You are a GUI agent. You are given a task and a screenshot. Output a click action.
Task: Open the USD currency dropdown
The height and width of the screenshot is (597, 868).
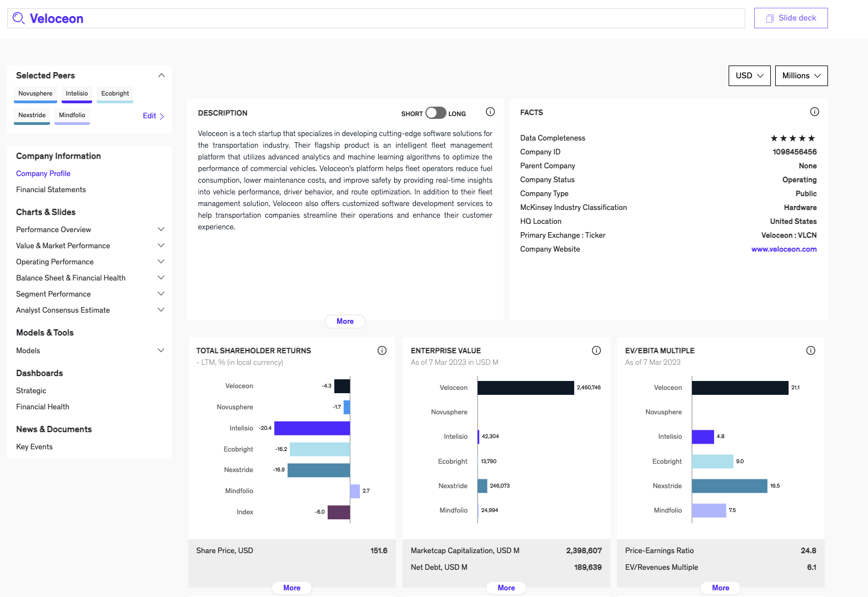point(749,76)
